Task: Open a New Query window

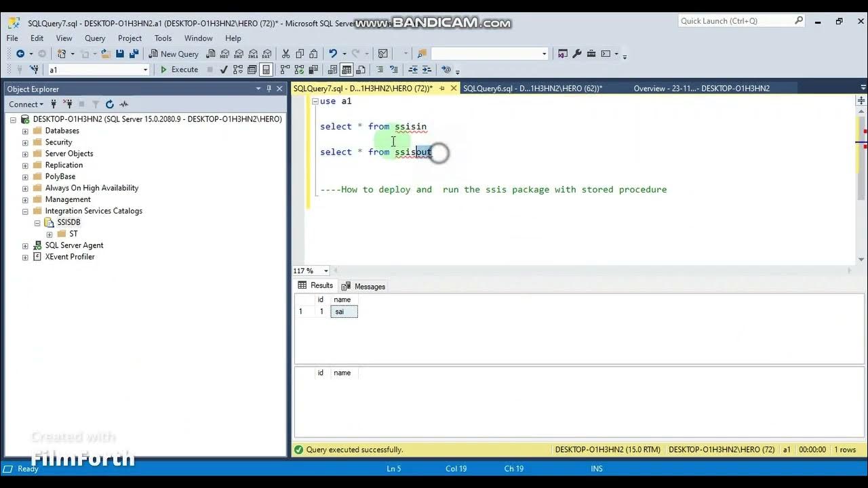Action: [x=174, y=54]
